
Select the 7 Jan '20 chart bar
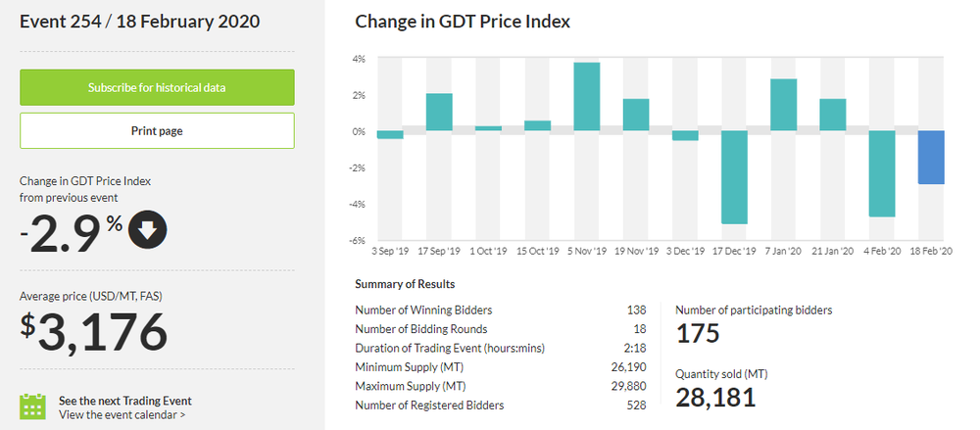click(x=783, y=105)
